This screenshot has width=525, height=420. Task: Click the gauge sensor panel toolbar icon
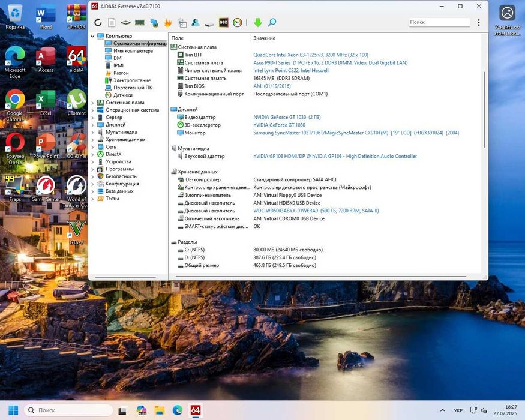point(238,23)
